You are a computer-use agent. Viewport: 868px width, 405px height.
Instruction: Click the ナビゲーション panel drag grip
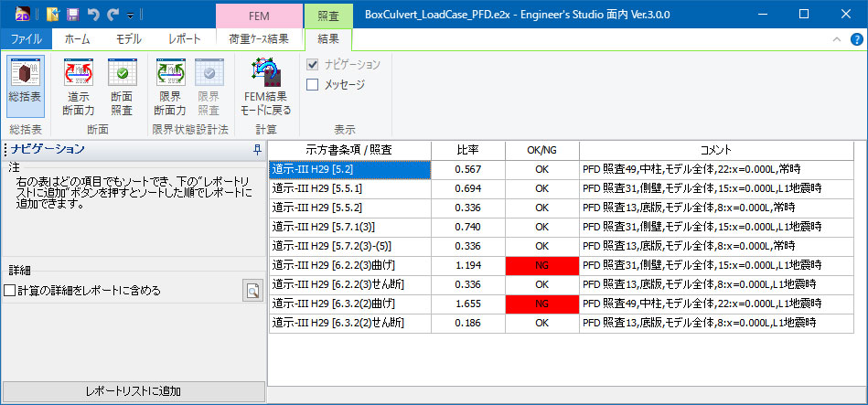5,149
